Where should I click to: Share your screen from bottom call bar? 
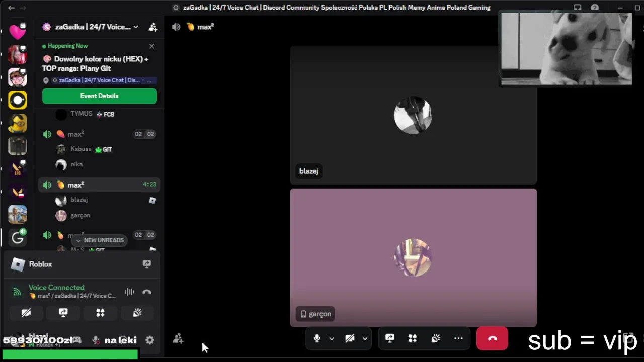point(390,338)
